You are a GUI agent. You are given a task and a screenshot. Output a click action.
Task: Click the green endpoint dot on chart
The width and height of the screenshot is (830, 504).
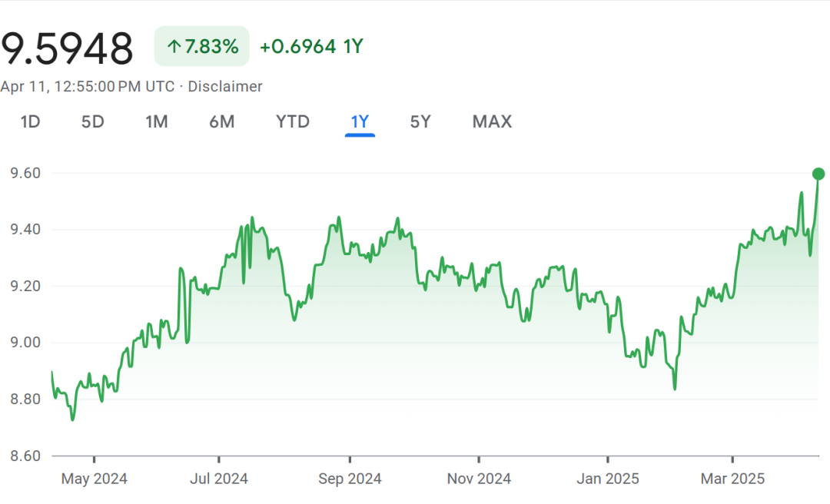pyautogui.click(x=818, y=174)
